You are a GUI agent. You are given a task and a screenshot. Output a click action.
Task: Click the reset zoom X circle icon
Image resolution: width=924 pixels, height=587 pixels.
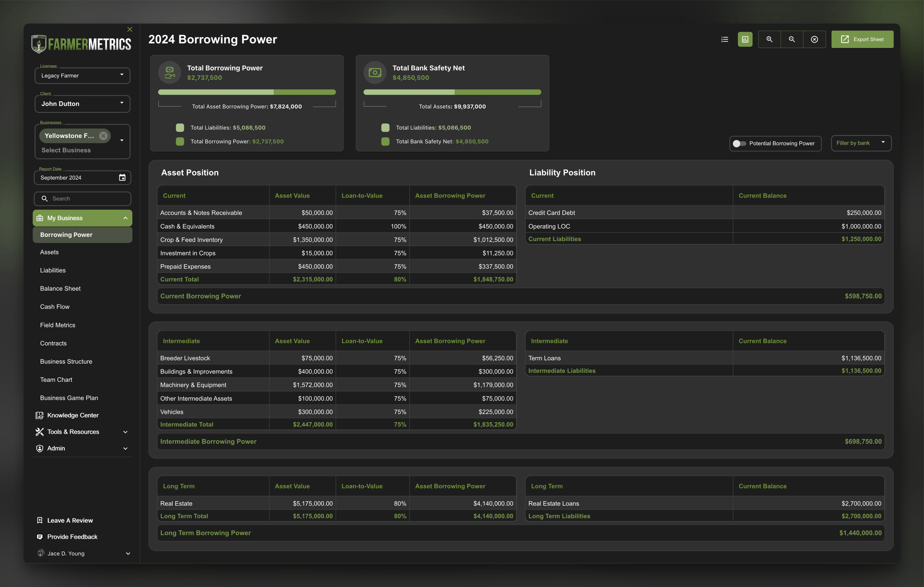[x=814, y=40]
